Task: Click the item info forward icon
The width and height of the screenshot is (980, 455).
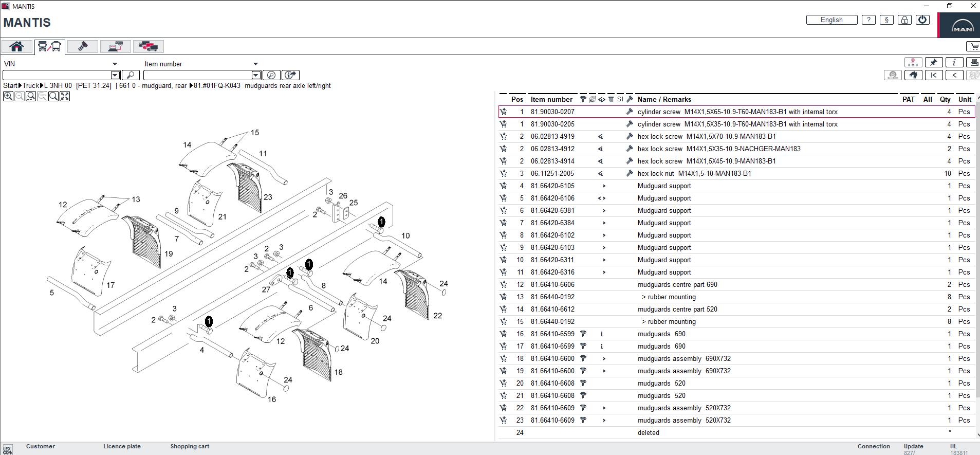Action: pyautogui.click(x=291, y=75)
